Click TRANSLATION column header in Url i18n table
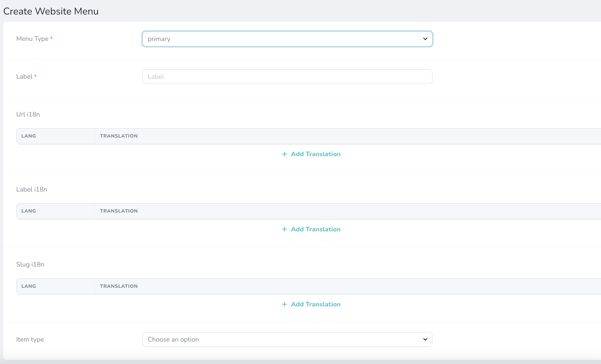 tap(119, 136)
